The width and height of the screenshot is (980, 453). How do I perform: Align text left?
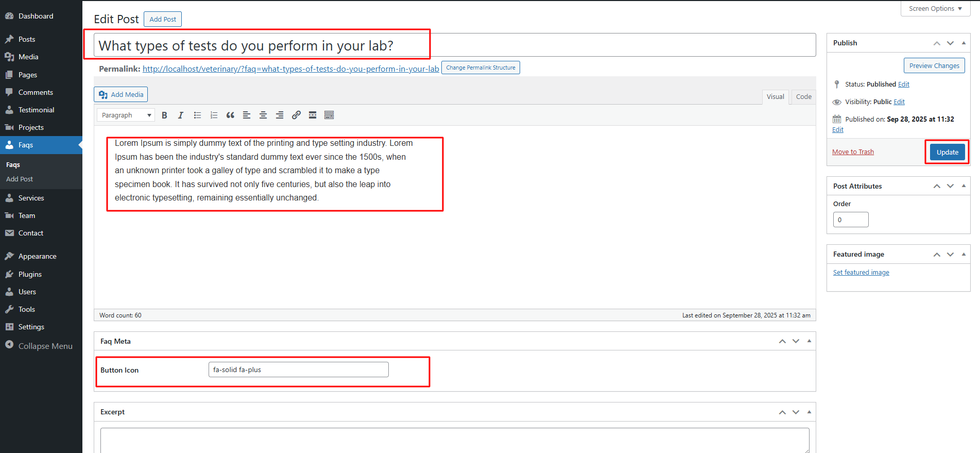pyautogui.click(x=247, y=115)
